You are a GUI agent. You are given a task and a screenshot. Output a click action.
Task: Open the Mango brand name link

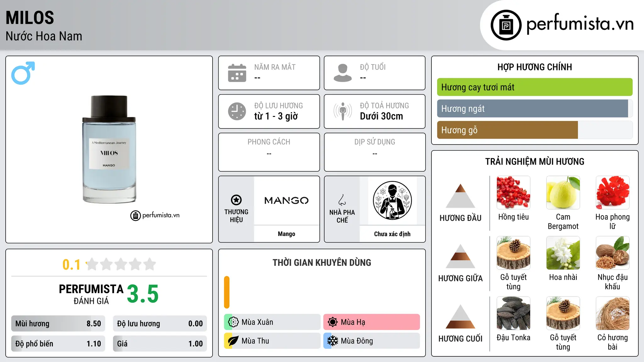286,234
